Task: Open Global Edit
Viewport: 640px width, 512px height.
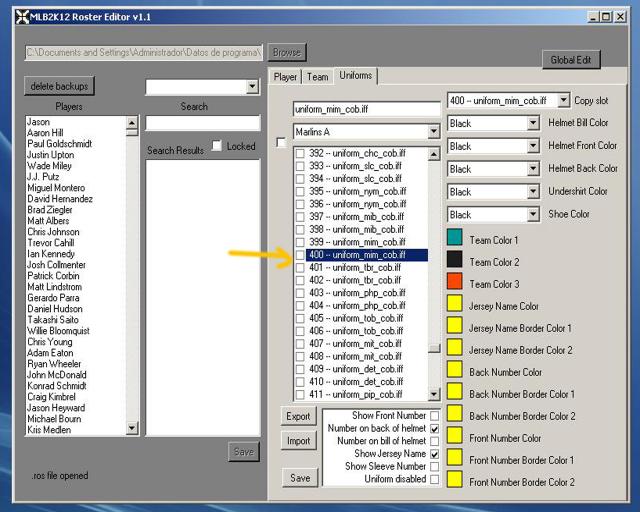Action: click(x=571, y=60)
